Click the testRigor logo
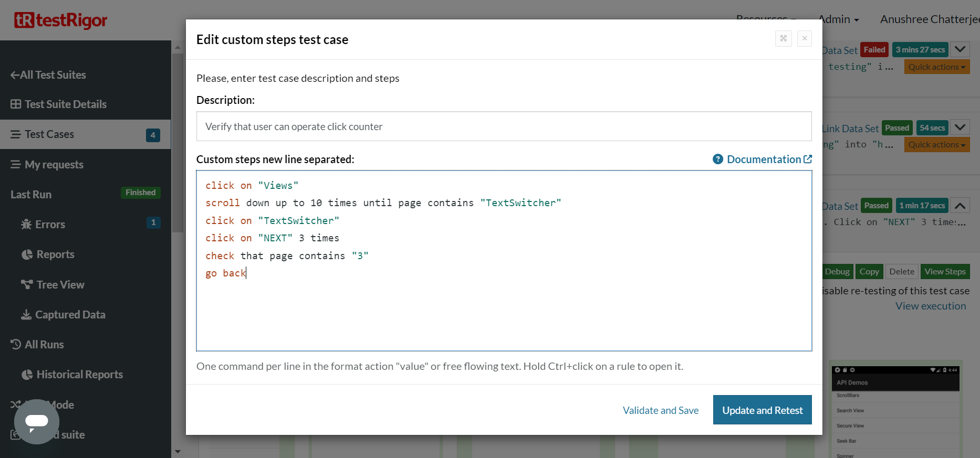The height and width of the screenshot is (458, 980). 60,20
